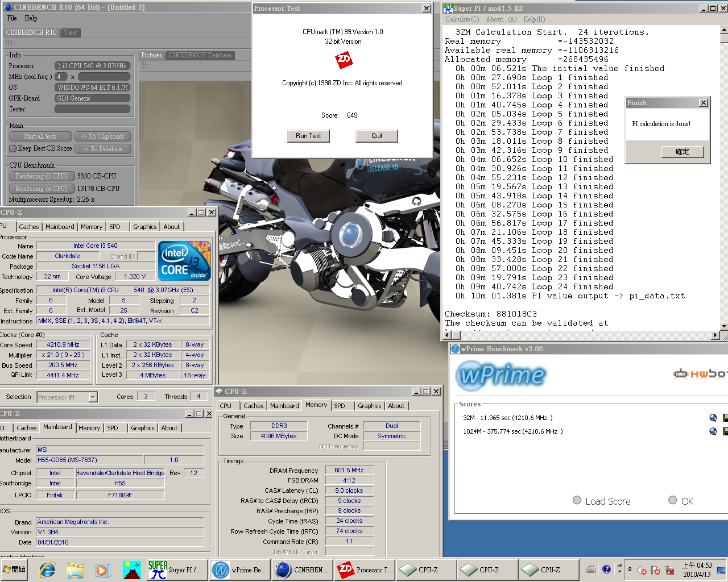
Task: Open Caches tab in the CPU-Z window showing Intel Core i3 540
Action: pos(29,227)
